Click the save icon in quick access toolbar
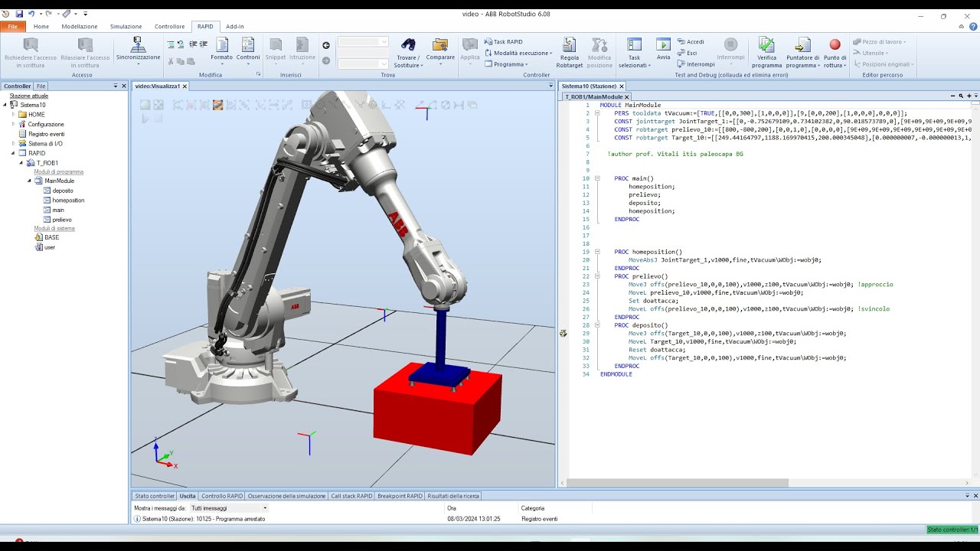The image size is (980, 551). pos(18,14)
